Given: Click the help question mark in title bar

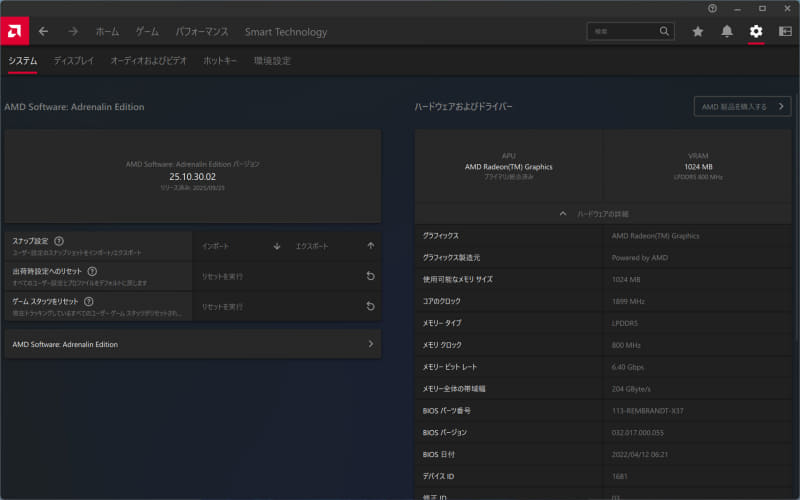Looking at the screenshot, I should click(712, 8).
